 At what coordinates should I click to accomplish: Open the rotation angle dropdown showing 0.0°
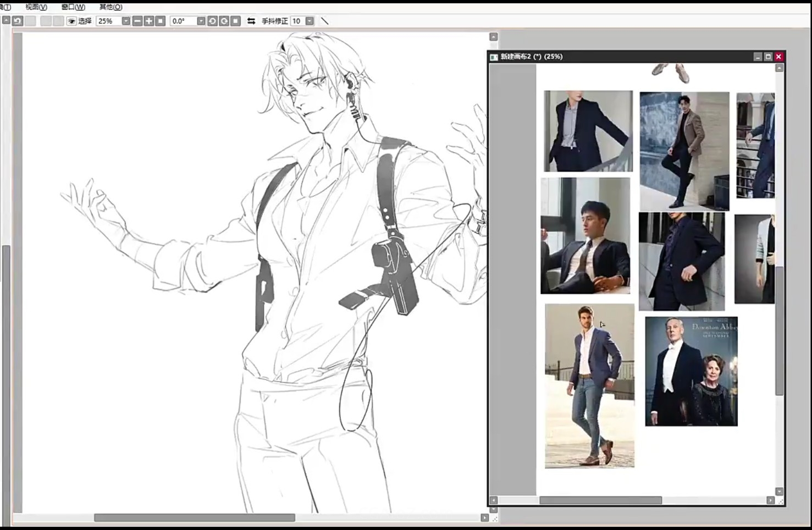click(x=201, y=21)
